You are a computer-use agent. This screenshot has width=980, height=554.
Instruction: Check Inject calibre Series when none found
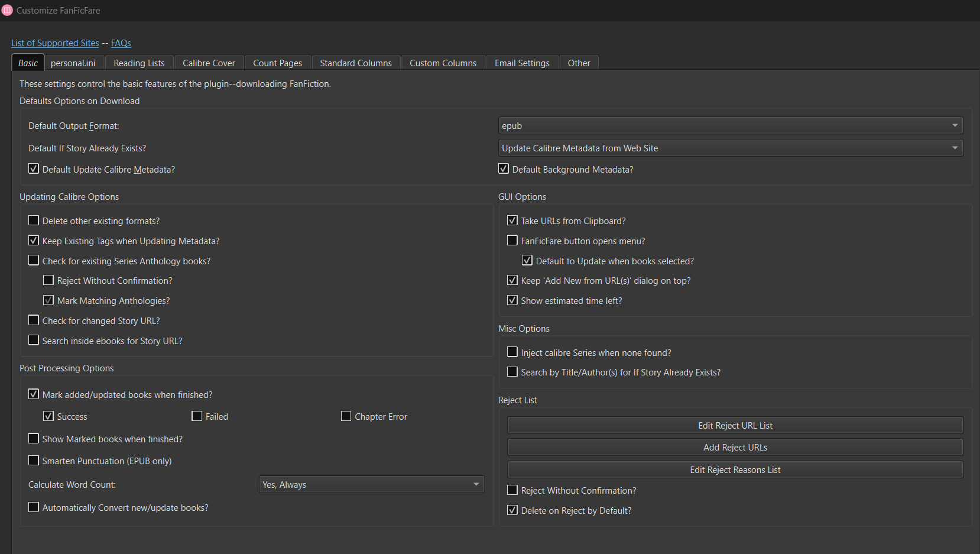(x=512, y=352)
